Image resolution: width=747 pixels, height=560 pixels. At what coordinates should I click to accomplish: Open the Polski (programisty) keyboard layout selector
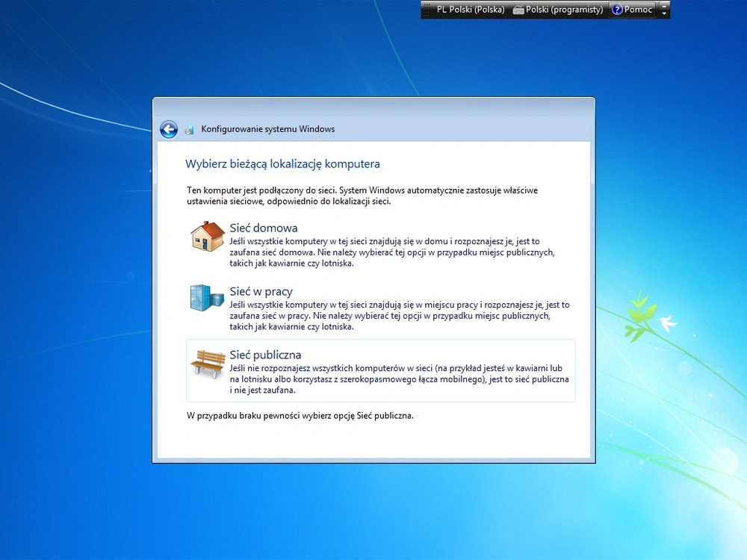click(x=558, y=10)
